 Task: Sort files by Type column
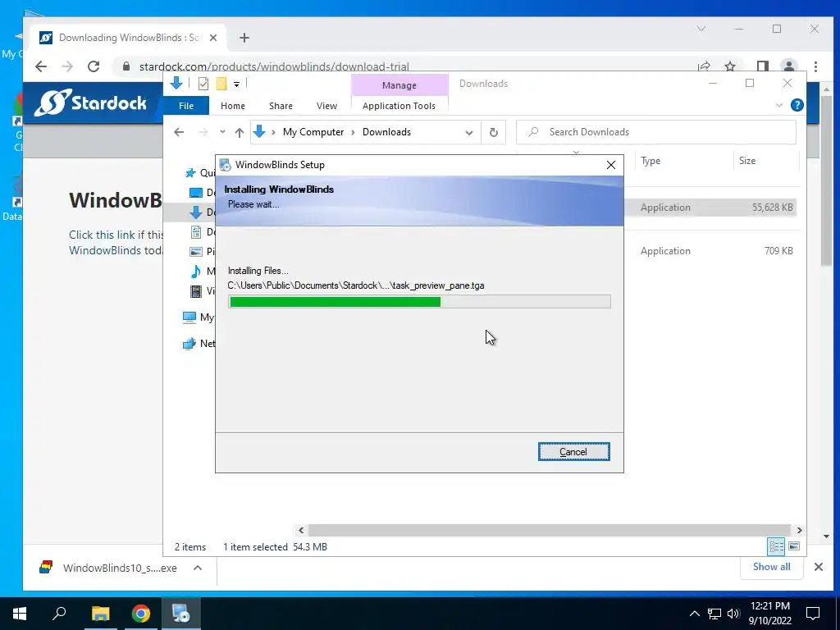pyautogui.click(x=682, y=161)
